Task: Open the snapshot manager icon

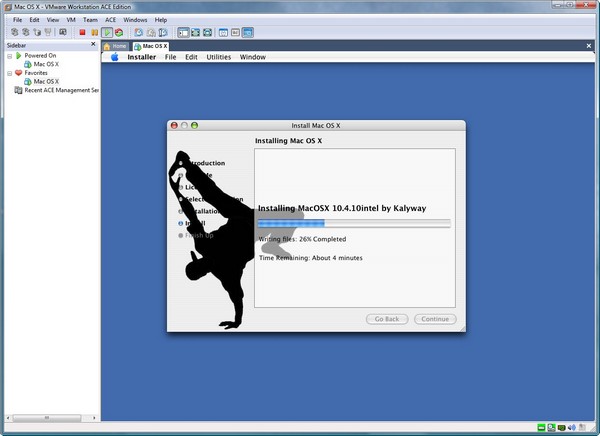Action: click(163, 33)
